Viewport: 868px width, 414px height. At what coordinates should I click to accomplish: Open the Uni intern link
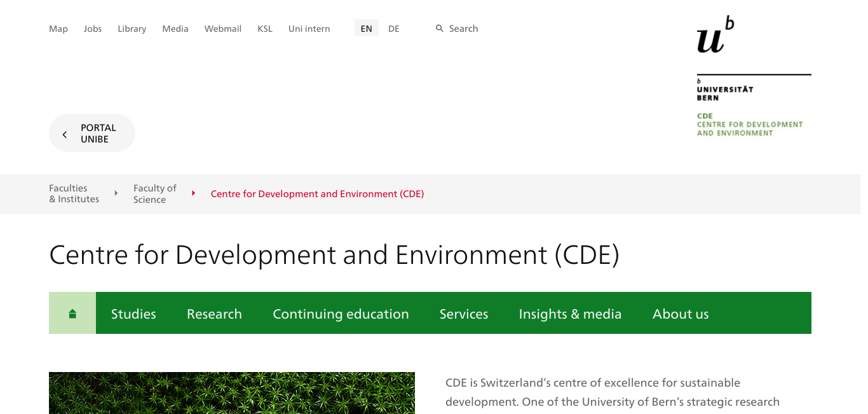coord(309,29)
